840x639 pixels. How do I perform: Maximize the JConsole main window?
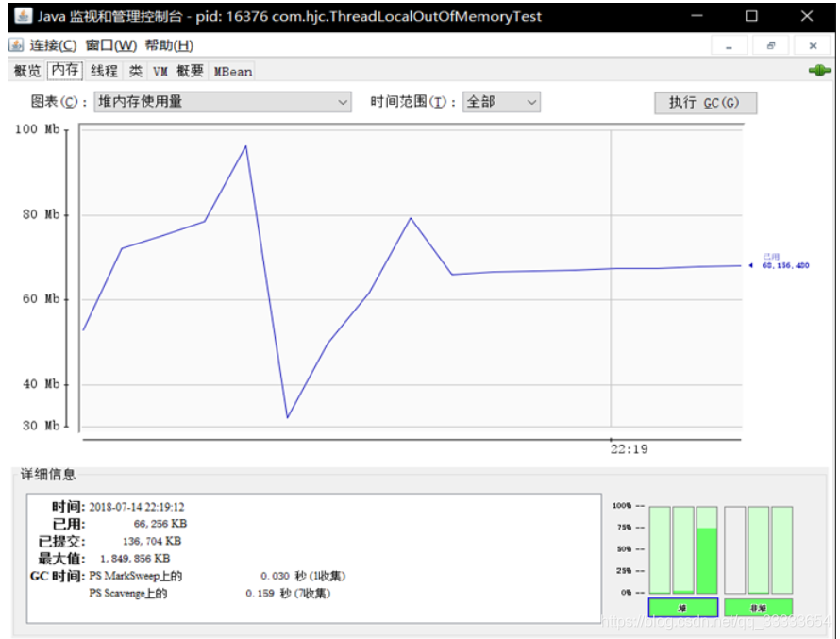coord(751,16)
